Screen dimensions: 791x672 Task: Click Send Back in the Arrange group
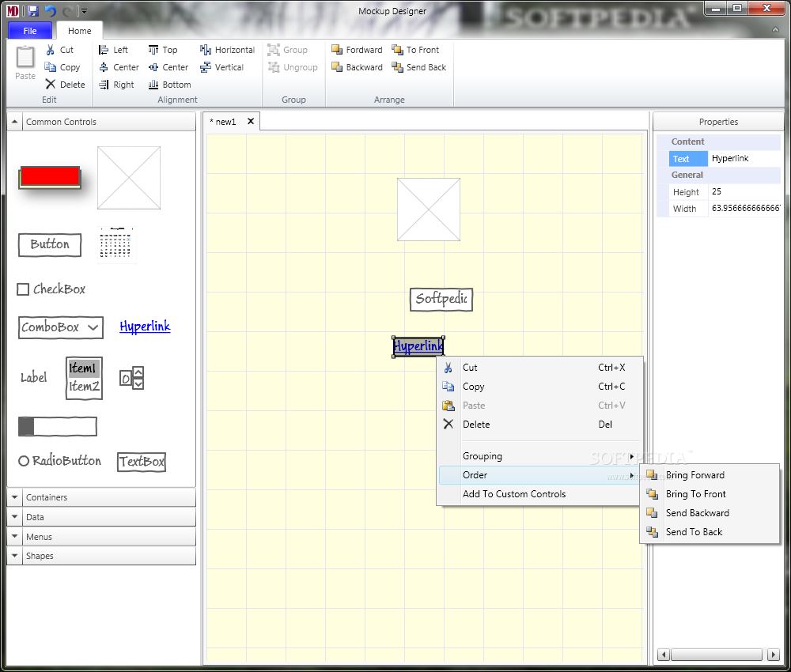click(418, 67)
